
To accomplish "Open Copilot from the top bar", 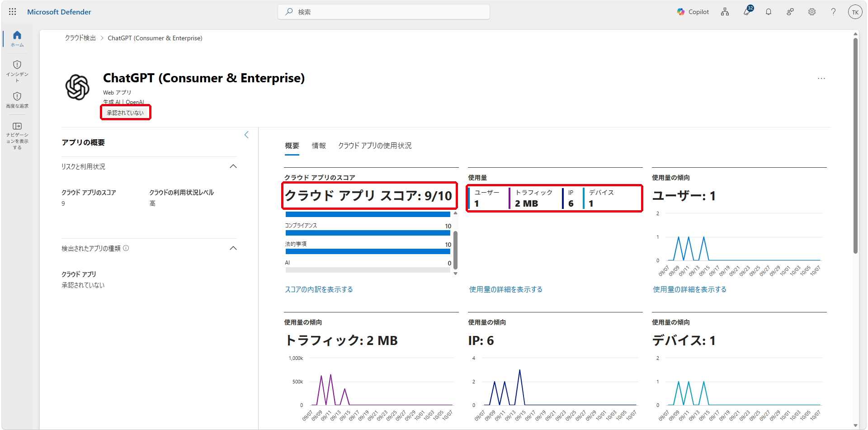I will [x=693, y=12].
